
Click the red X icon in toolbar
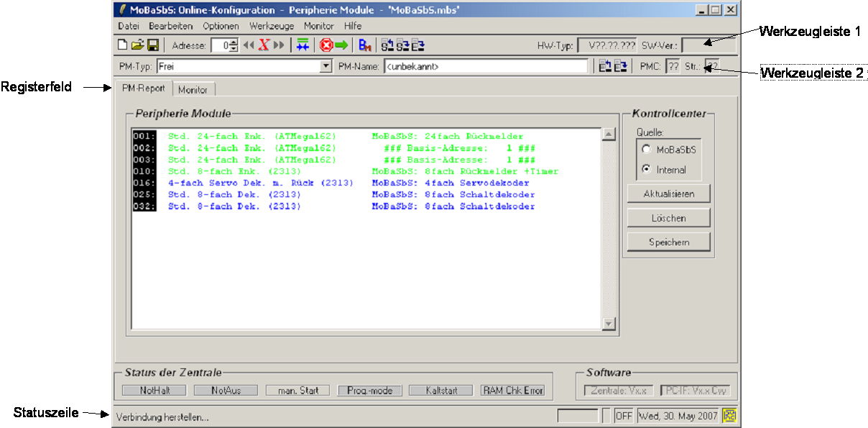(x=264, y=45)
